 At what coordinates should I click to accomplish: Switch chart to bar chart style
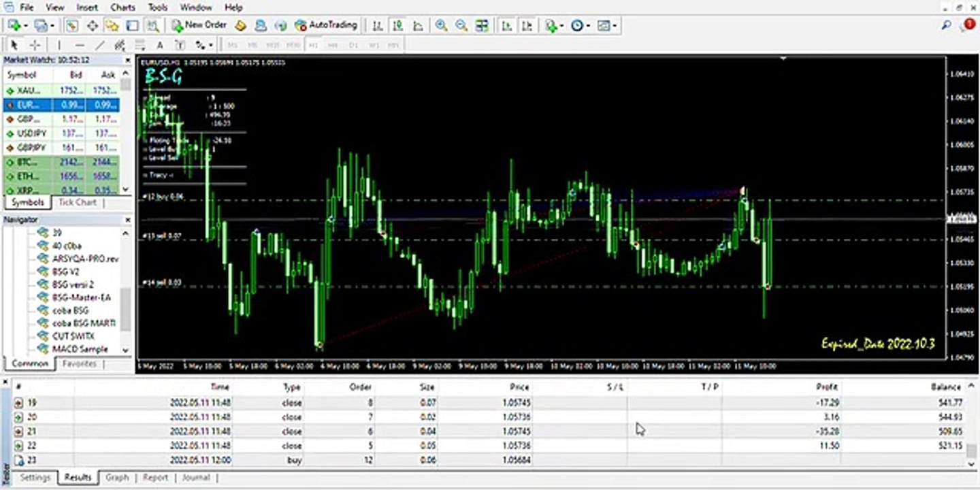378,25
